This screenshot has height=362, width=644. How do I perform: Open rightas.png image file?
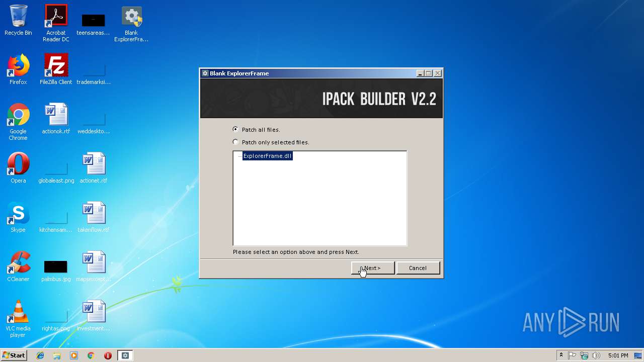pyautogui.click(x=56, y=320)
